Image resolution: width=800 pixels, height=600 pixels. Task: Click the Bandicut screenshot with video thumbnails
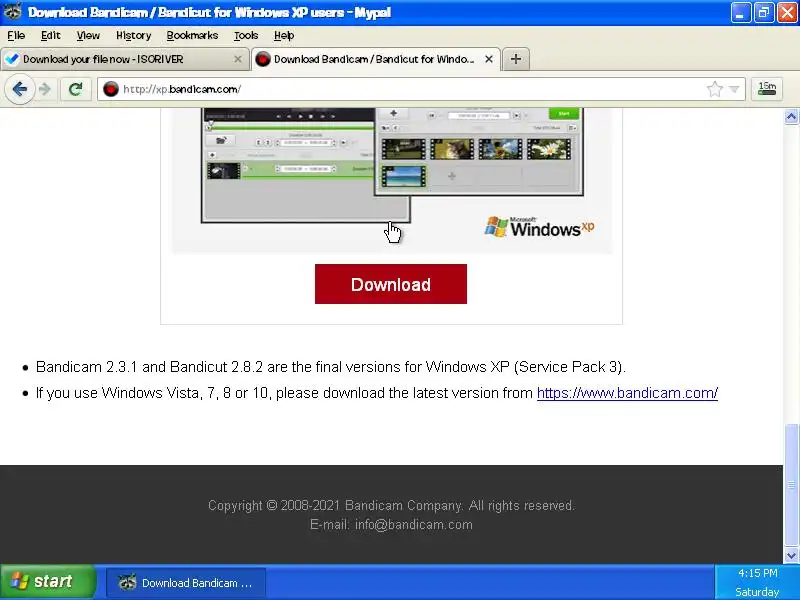479,151
